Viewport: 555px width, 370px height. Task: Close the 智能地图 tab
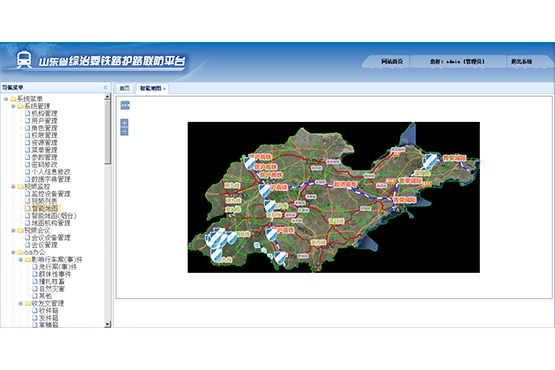click(164, 89)
